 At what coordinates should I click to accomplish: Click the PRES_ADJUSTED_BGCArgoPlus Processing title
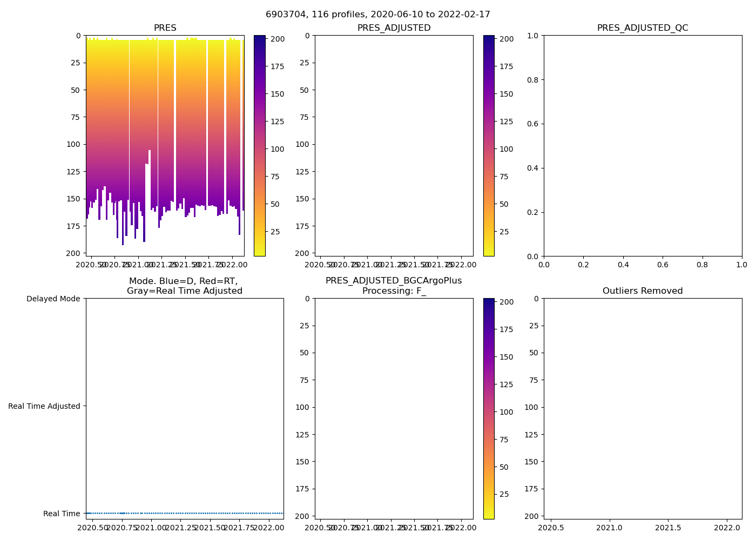[x=394, y=286]
